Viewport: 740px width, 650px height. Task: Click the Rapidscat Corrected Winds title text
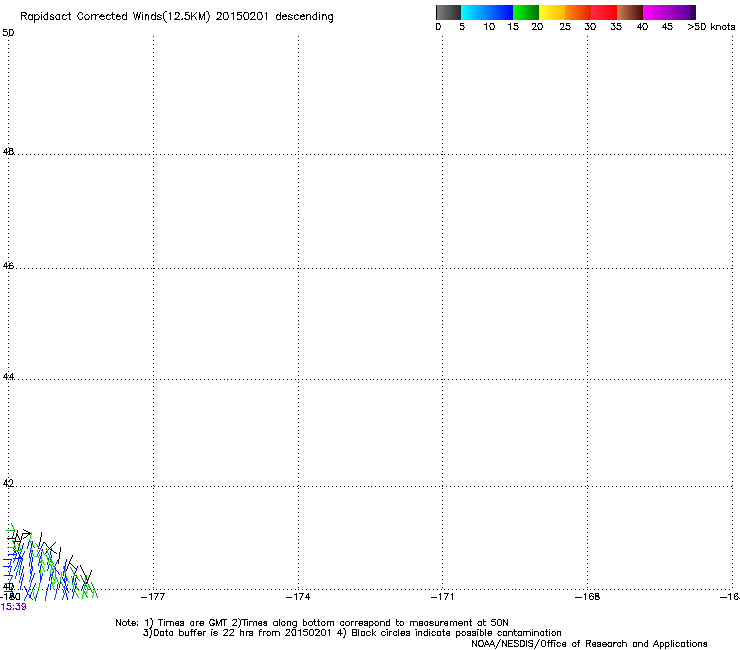click(x=177, y=17)
